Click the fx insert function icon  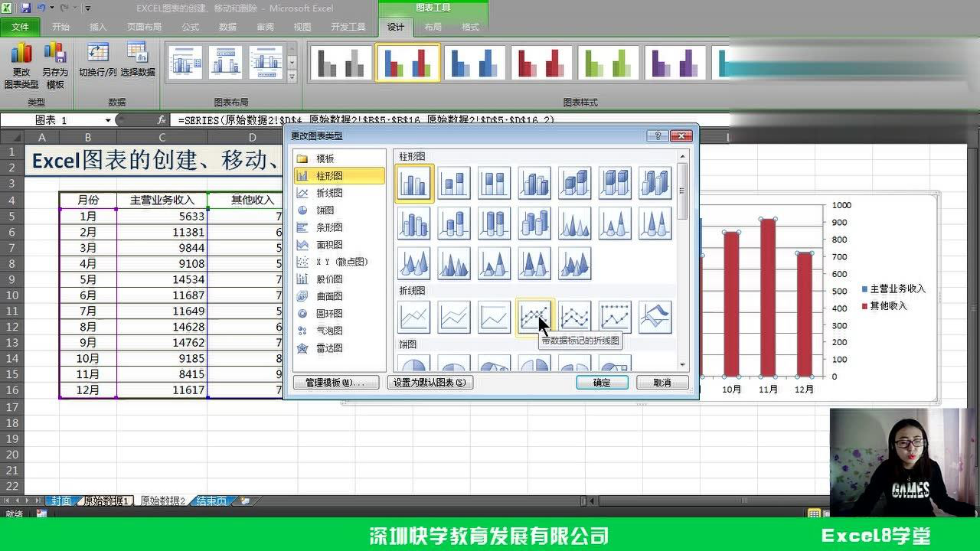[x=162, y=120]
